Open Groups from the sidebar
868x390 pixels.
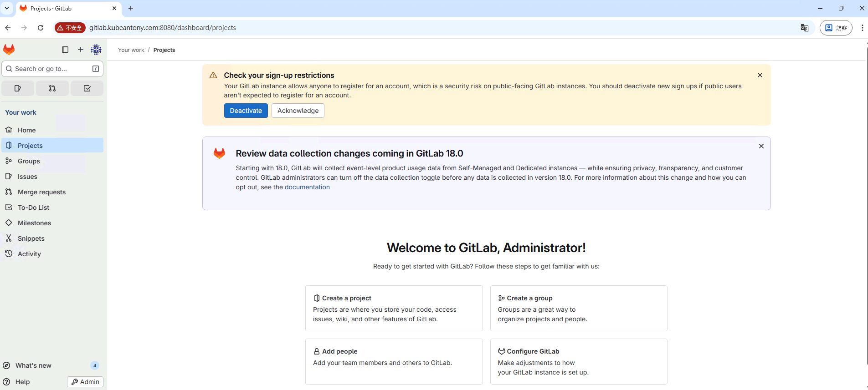tap(53, 161)
